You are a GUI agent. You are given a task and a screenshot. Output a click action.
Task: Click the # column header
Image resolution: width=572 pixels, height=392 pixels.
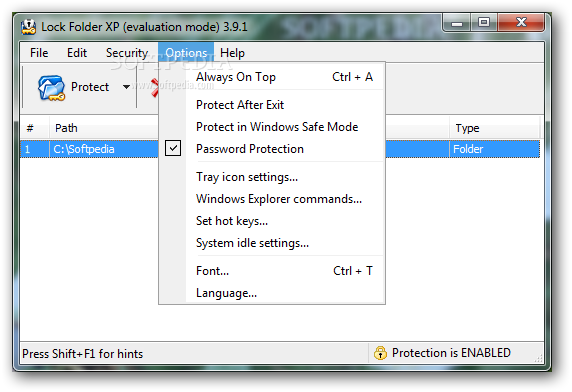point(35,128)
